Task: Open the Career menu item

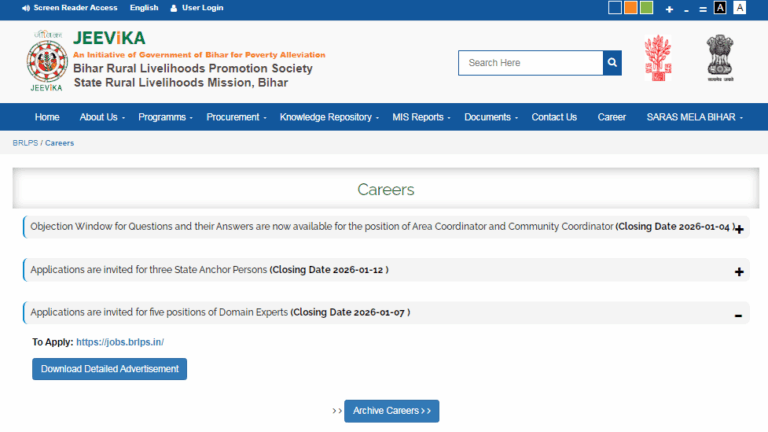Action: tap(611, 117)
